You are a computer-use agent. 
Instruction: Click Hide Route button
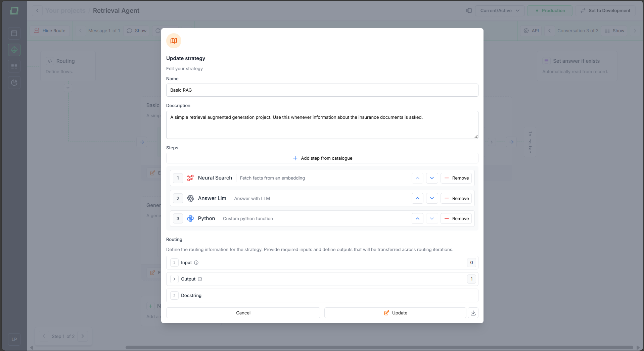(50, 31)
